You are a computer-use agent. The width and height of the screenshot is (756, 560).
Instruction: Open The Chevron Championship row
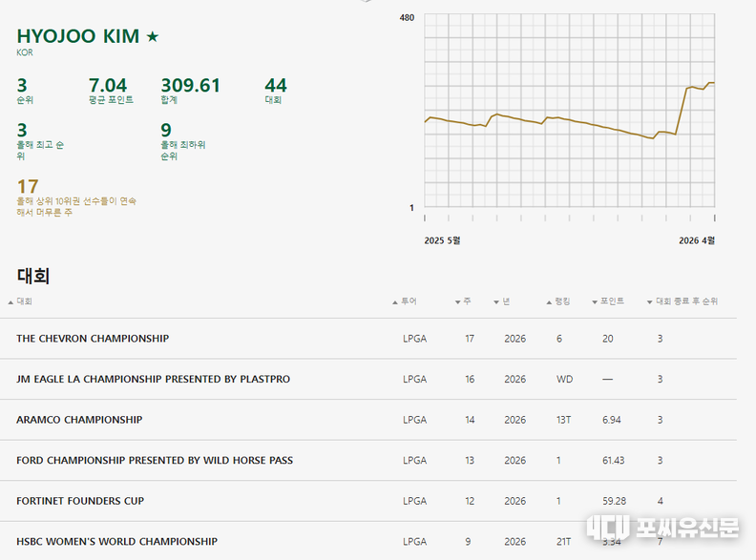tap(93, 339)
